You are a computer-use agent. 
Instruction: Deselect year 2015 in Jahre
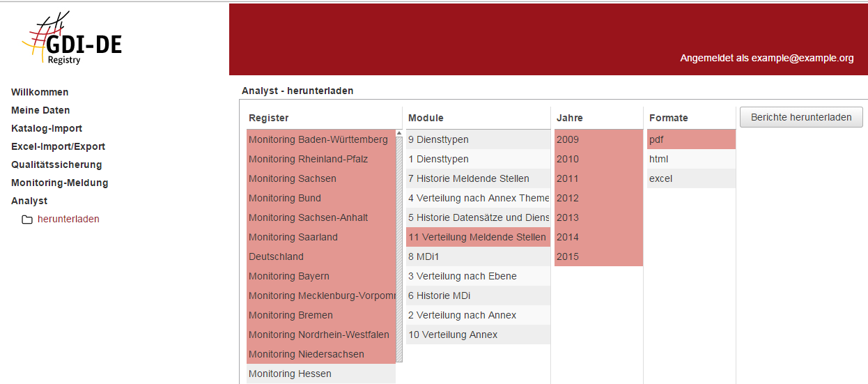(568, 256)
